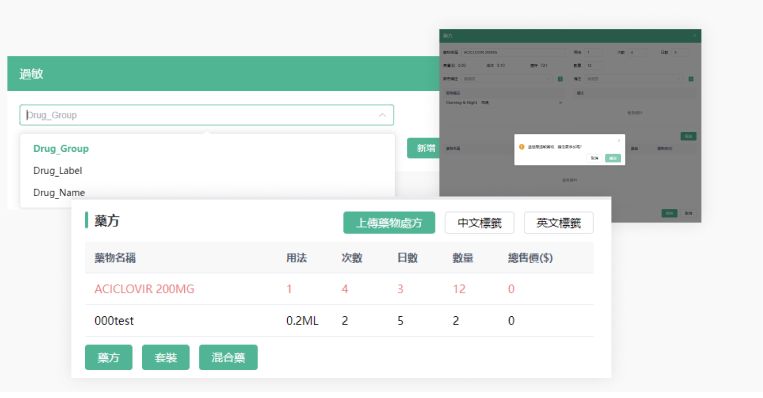Image resolution: width=763 pixels, height=398 pixels.
Task: Click drug name field showing ACICLOVIR 200MG
Action: [513, 52]
